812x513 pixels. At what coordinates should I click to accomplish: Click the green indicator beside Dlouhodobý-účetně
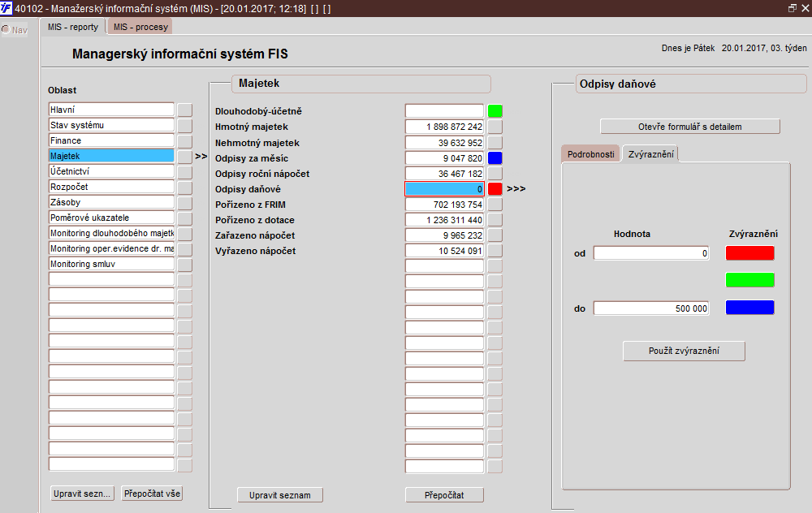point(495,111)
